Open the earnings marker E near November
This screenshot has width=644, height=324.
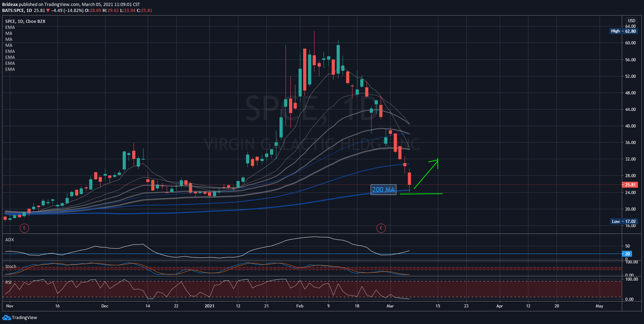tap(24, 228)
